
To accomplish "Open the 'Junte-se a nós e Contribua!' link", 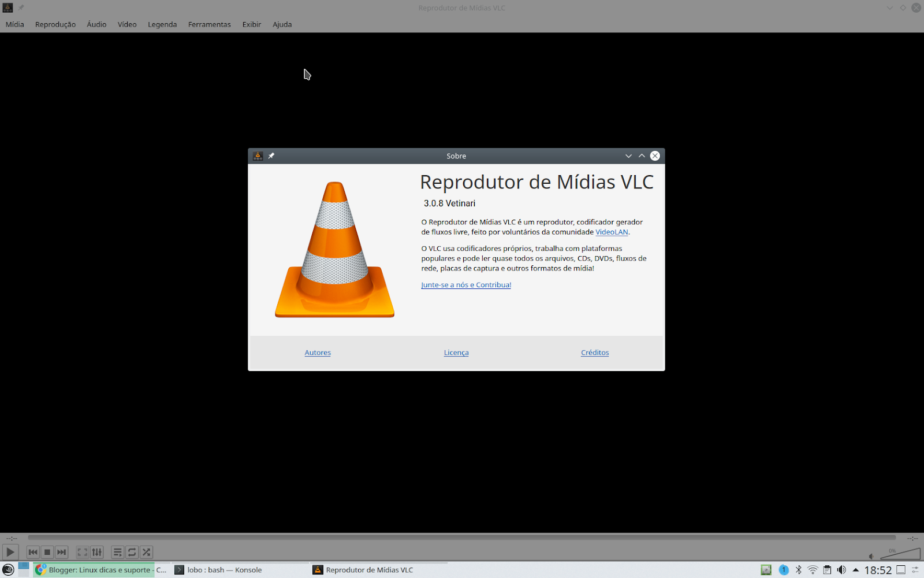I will [x=466, y=285].
